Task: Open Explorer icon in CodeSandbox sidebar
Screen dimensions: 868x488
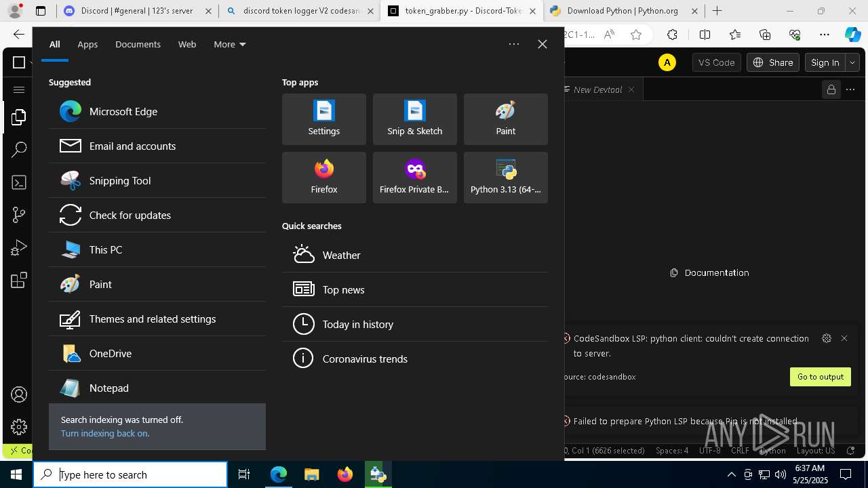Action: [19, 118]
